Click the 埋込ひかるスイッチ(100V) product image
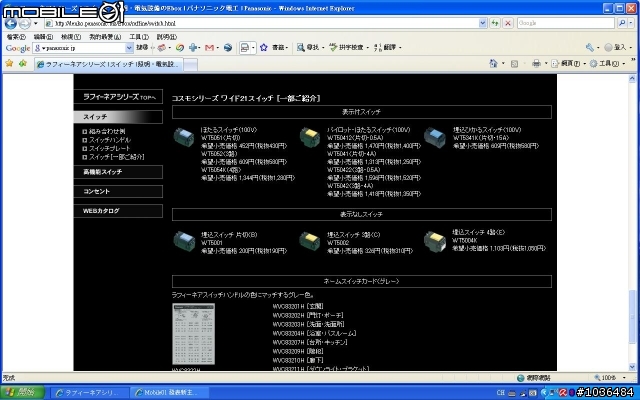This screenshot has width=640, height=400. click(435, 137)
